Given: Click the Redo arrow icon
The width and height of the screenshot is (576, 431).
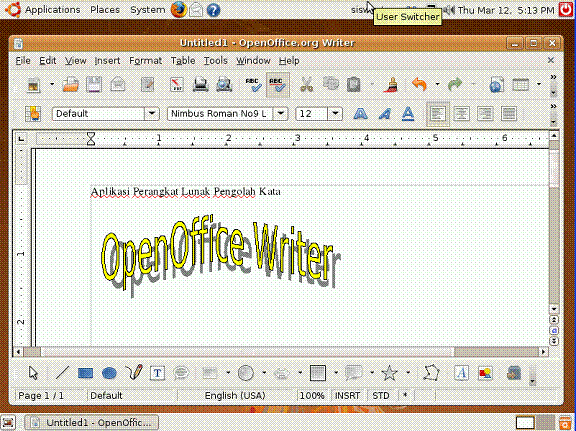Looking at the screenshot, I should point(455,85).
